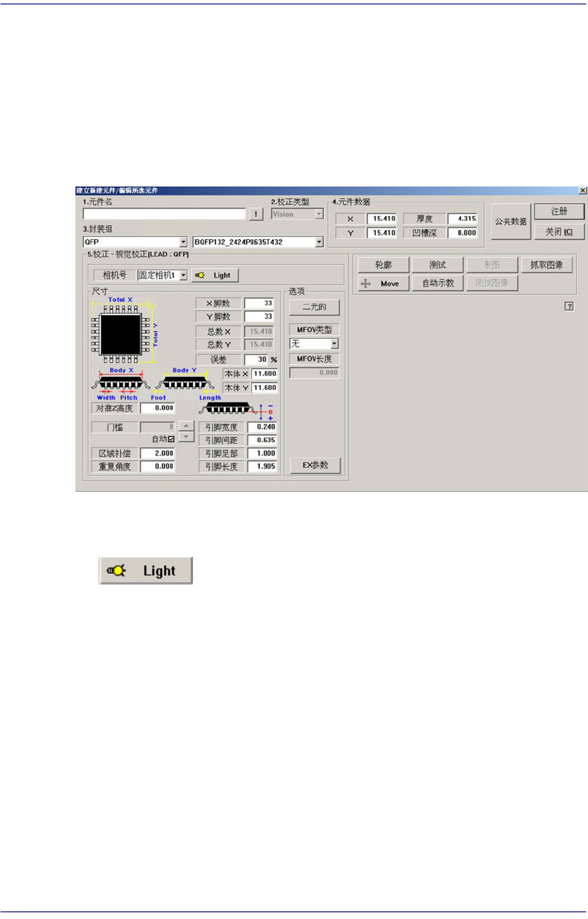Click the 二元的 option button
Image resolution: width=588 pixels, height=919 pixels.
(314, 307)
